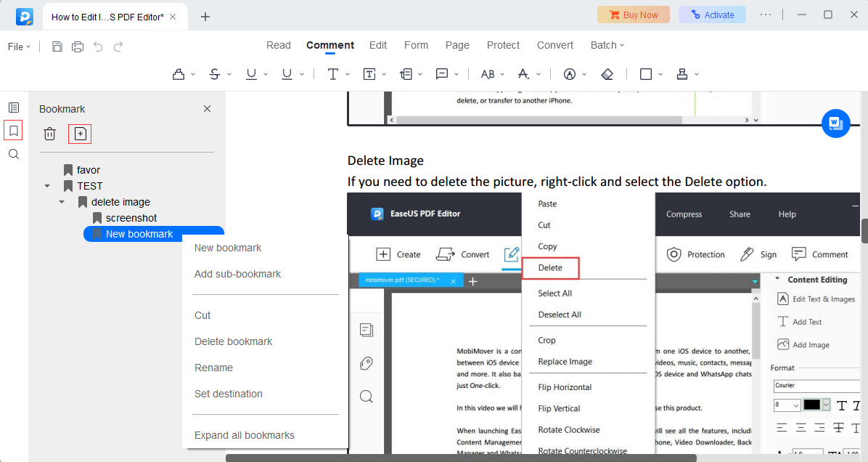Collapse the delete image bookmark node
Image resolution: width=868 pixels, height=462 pixels.
pyautogui.click(x=62, y=202)
